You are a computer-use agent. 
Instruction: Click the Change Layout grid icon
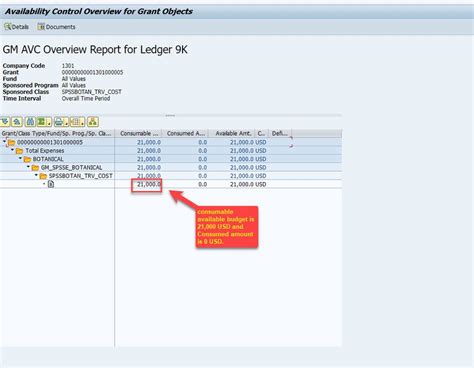pos(75,122)
